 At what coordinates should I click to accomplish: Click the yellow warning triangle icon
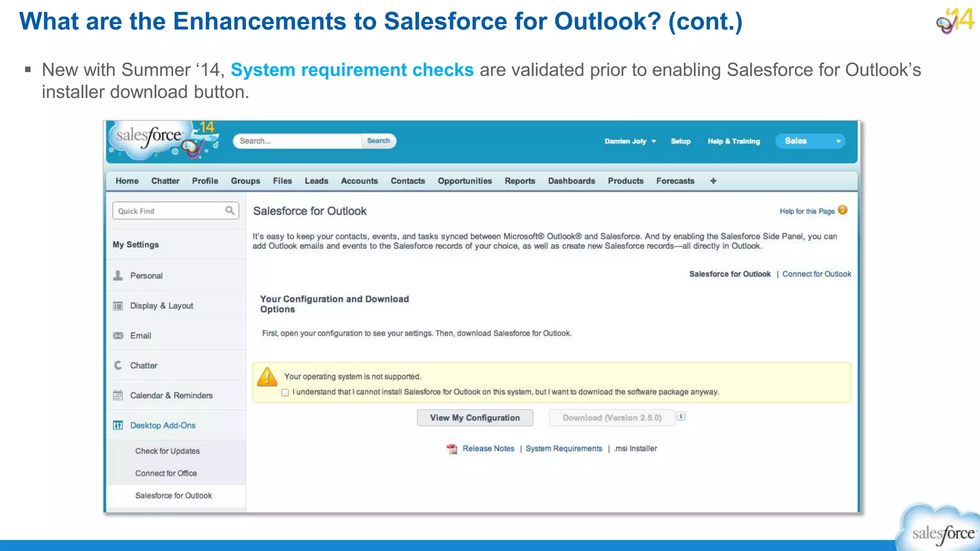[267, 376]
